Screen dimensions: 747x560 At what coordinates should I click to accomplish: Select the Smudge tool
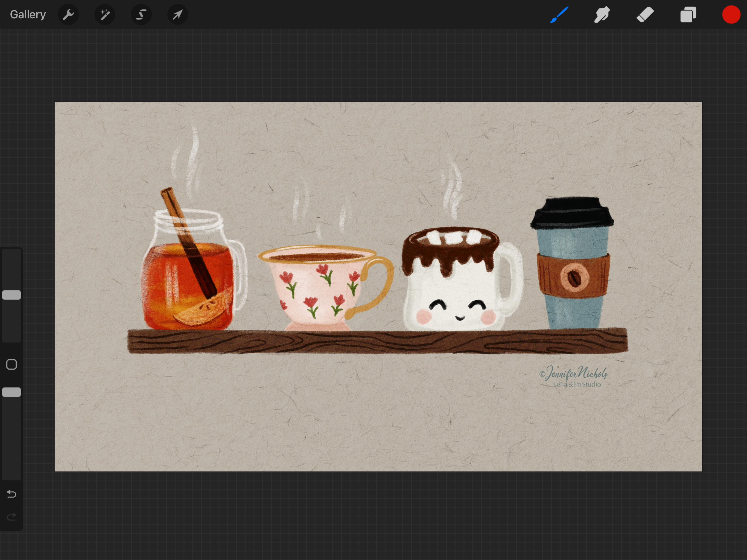(602, 14)
